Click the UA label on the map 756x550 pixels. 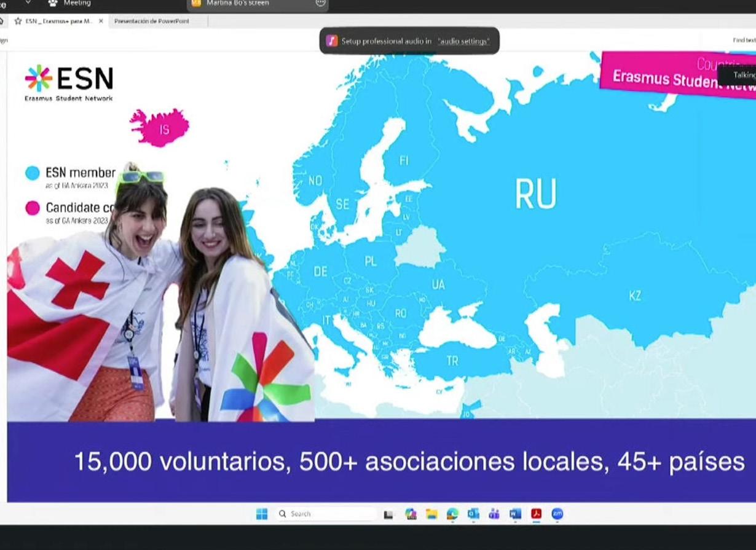point(438,285)
